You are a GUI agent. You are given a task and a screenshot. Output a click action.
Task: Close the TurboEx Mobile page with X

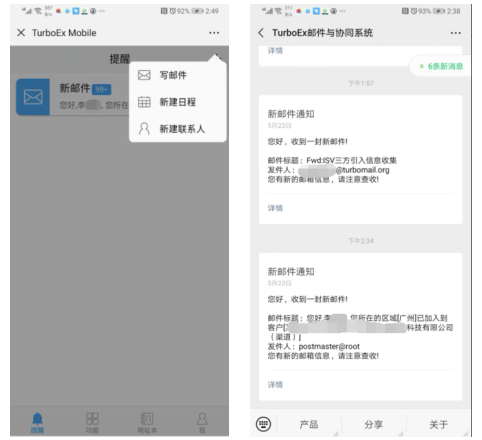[x=21, y=33]
